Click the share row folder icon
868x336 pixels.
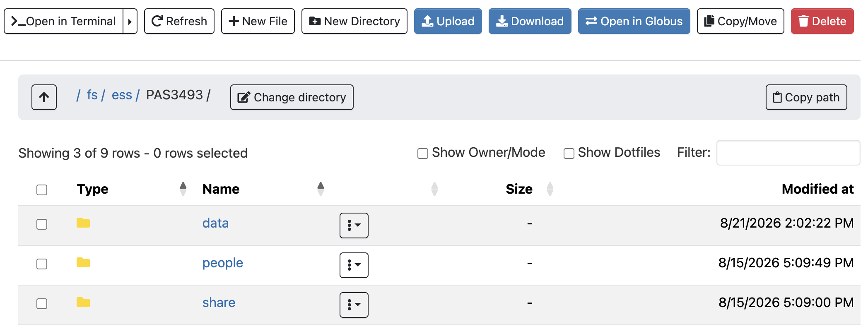[83, 302]
